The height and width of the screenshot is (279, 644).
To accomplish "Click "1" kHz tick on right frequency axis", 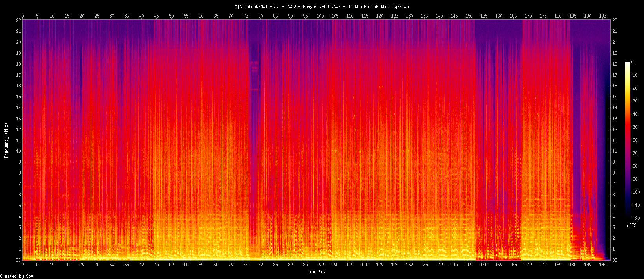I will click(x=613, y=249).
